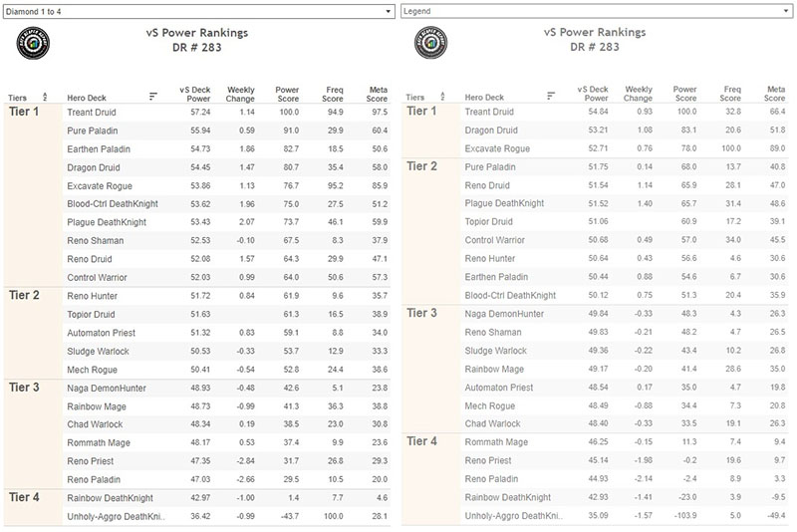
Task: Open the Diamond 1 to 4 rank dropdown
Action: (198, 11)
